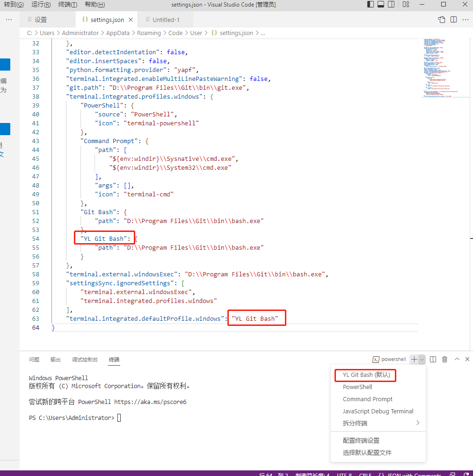The image size is (473, 476).
Task: Click UTF-8 encoding status item
Action: pos(345,474)
